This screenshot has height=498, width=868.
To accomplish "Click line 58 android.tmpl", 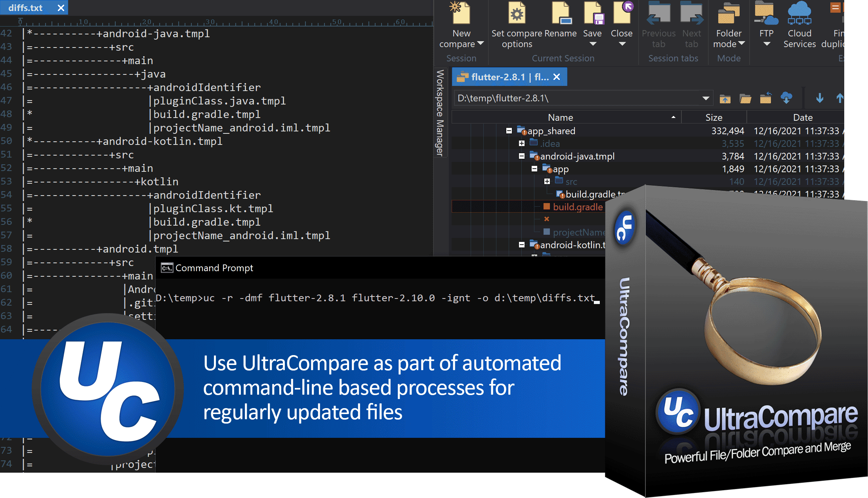I will (x=140, y=249).
